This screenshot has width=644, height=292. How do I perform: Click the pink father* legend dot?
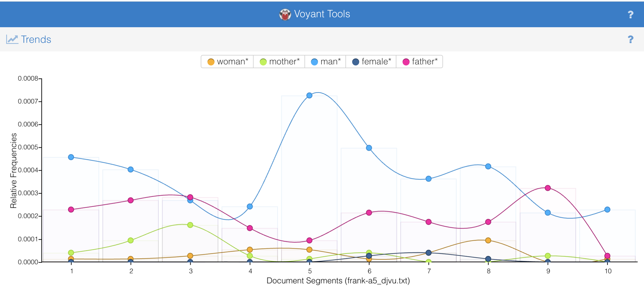(x=406, y=61)
